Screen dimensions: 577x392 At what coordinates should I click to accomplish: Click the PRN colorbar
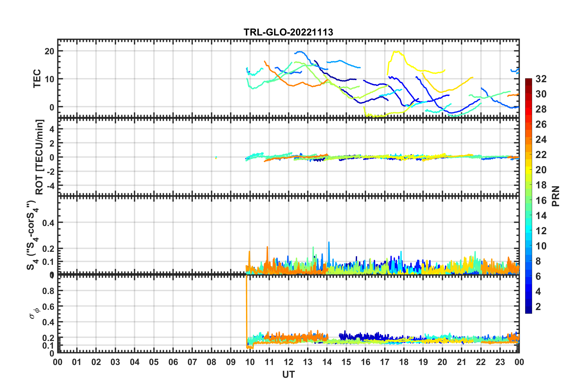528,196
